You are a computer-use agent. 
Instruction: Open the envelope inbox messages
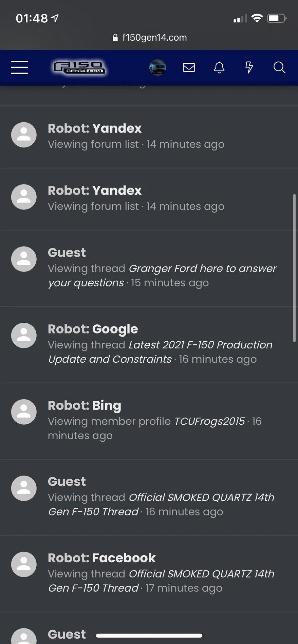189,67
